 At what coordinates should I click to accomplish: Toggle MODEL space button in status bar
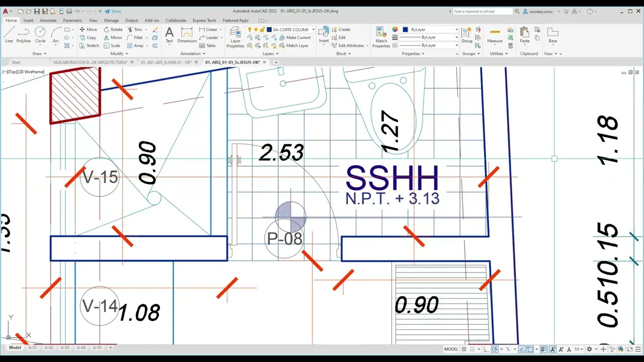(451, 349)
